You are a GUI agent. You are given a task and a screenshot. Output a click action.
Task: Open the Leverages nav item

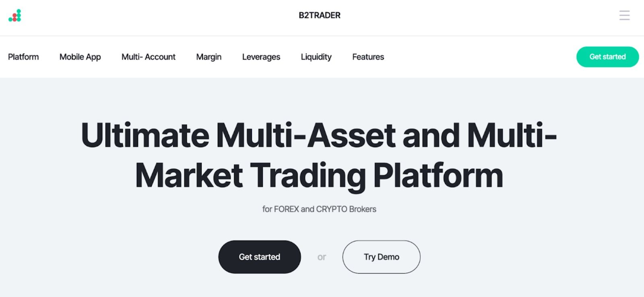tap(261, 57)
